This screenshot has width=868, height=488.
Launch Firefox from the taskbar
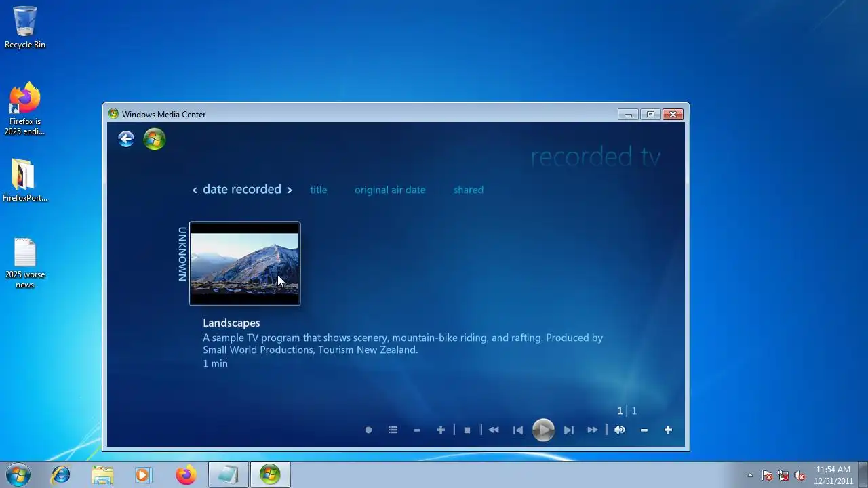[x=186, y=475]
